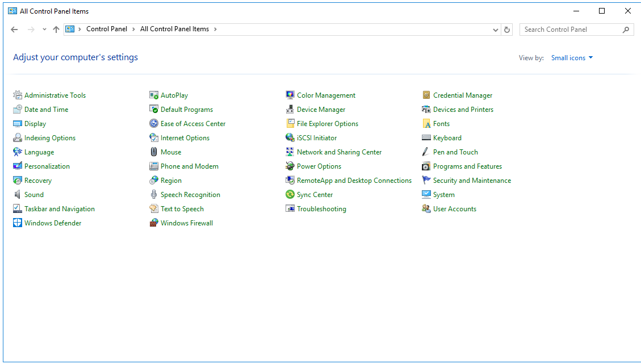
Task: Click the Windows Firewall brick wall icon
Action: [154, 223]
